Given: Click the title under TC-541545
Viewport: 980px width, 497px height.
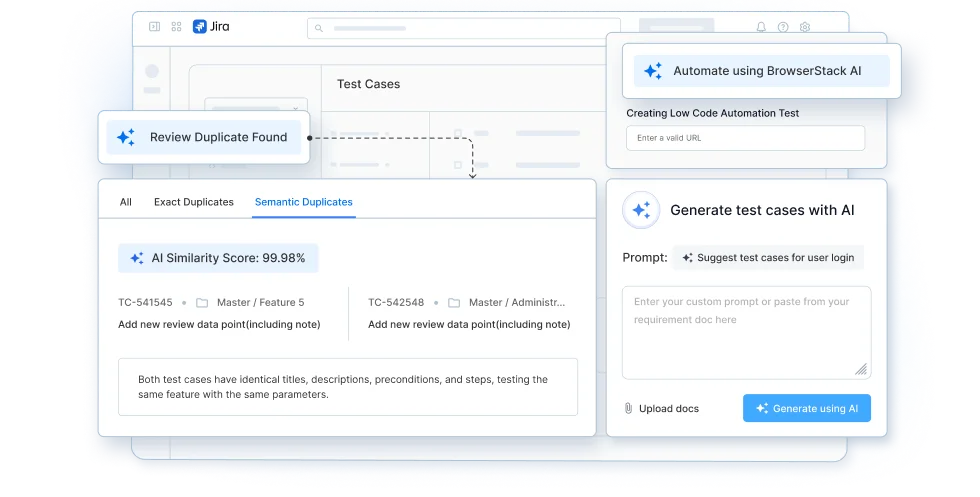Looking at the screenshot, I should pos(219,324).
